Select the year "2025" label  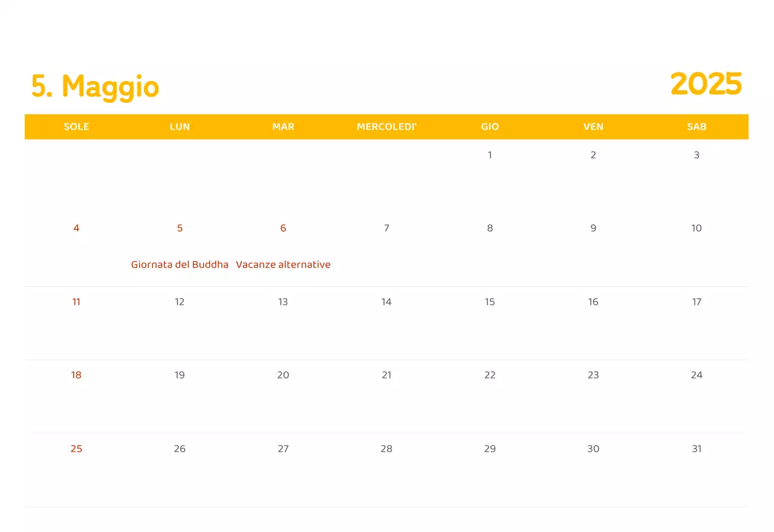[x=706, y=85]
